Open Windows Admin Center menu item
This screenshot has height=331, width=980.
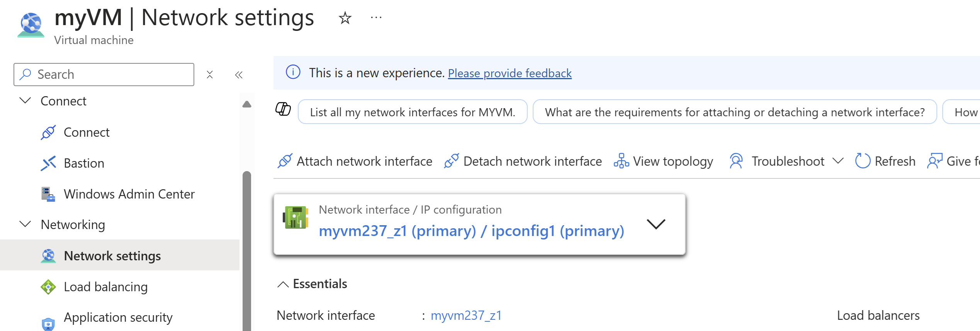pyautogui.click(x=129, y=194)
